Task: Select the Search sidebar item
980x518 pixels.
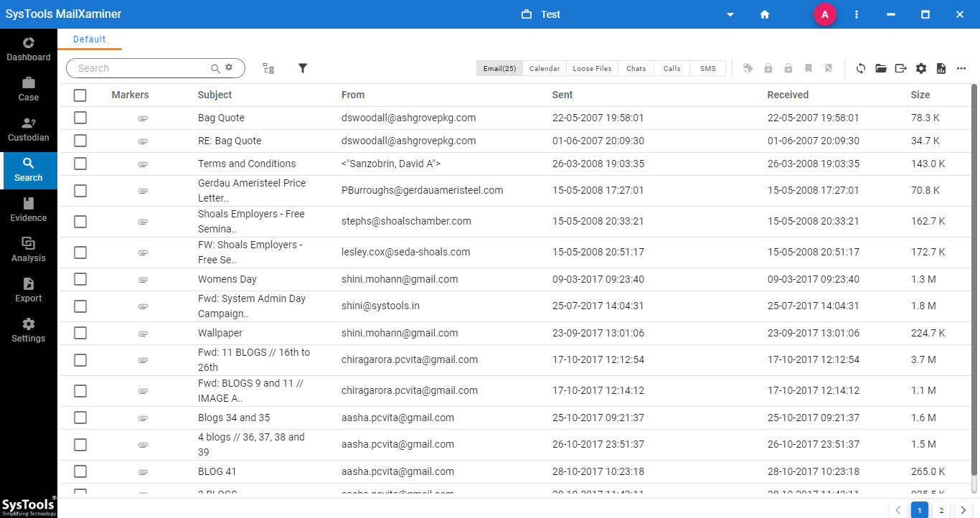Action: coord(29,169)
